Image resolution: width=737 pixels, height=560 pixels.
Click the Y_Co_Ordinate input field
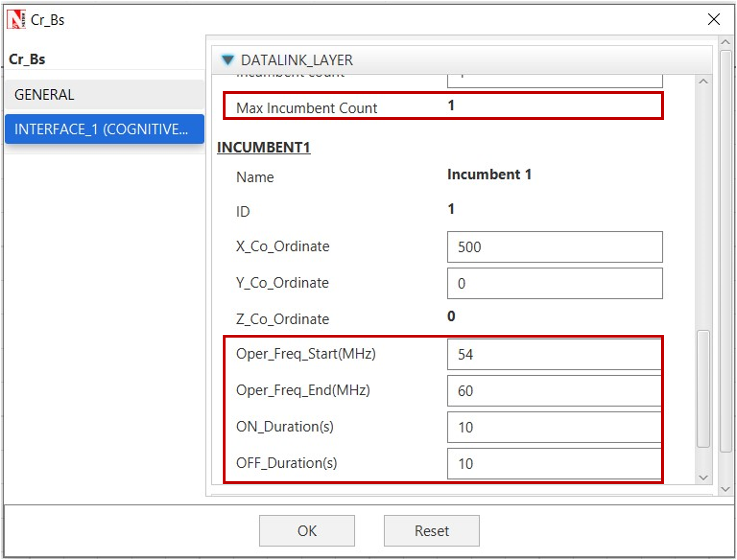554,283
